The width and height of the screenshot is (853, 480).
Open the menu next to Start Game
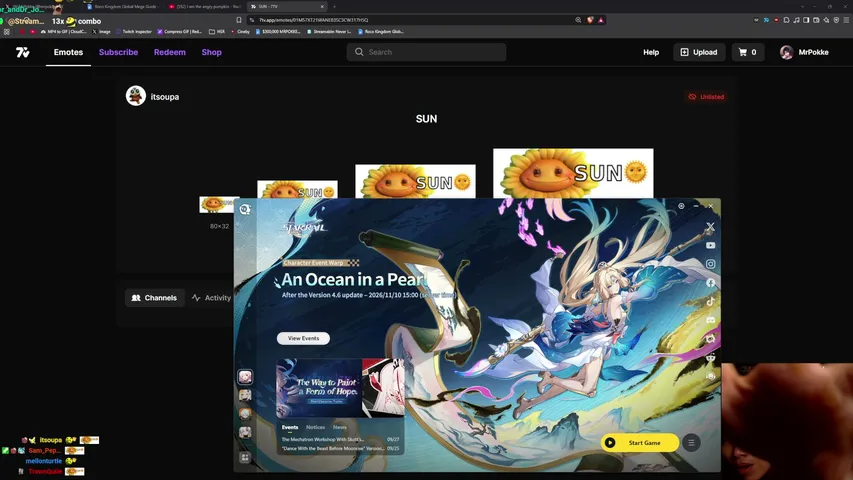(691, 443)
